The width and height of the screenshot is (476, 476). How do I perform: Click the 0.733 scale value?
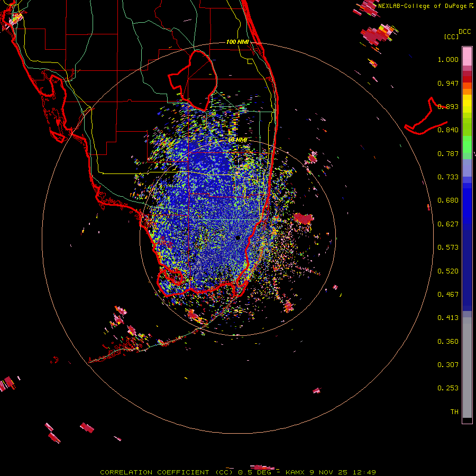coord(448,177)
